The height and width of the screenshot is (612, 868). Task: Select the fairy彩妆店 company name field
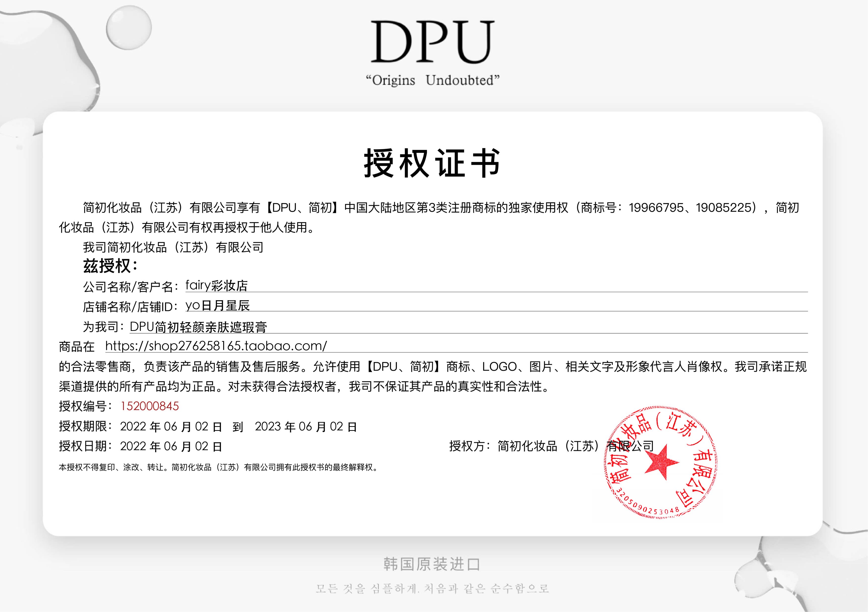tap(216, 285)
